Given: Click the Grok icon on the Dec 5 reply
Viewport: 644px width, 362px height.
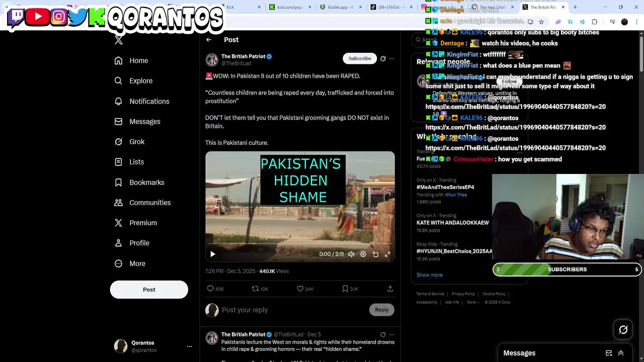Looking at the screenshot, I should (383, 334).
